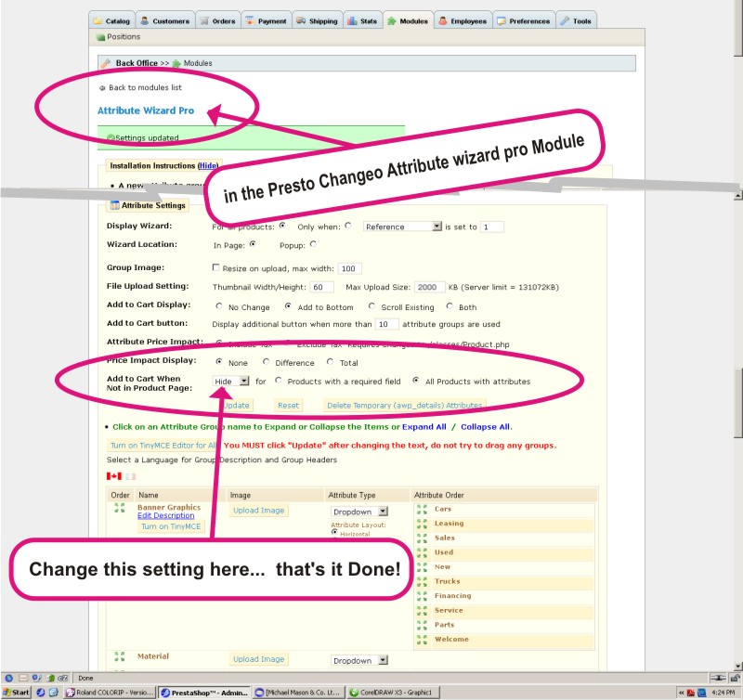Viewport: 743px width, 700px height.
Task: Switch to the Orders tab
Action: (x=218, y=20)
